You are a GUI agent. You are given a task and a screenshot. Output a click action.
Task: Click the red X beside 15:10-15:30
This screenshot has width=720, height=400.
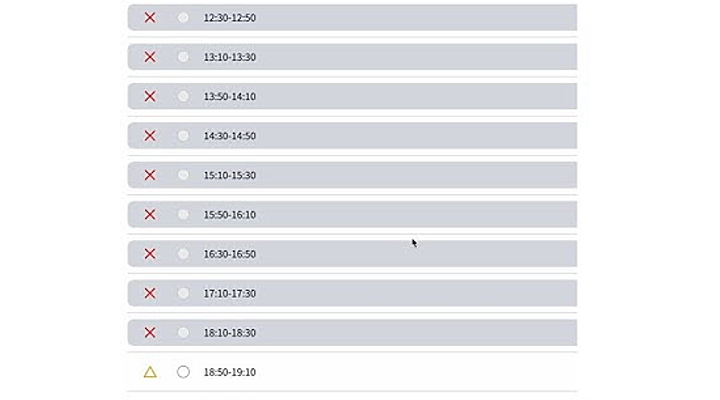(150, 175)
